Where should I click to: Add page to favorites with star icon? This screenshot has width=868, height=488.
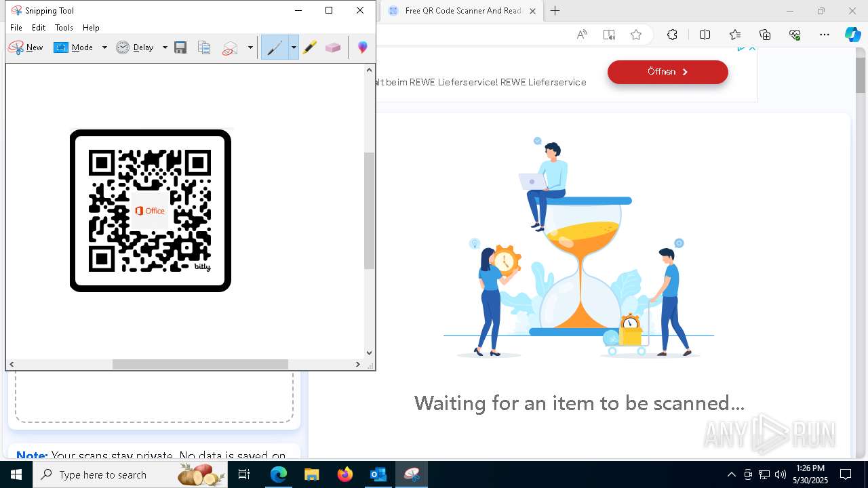(636, 35)
